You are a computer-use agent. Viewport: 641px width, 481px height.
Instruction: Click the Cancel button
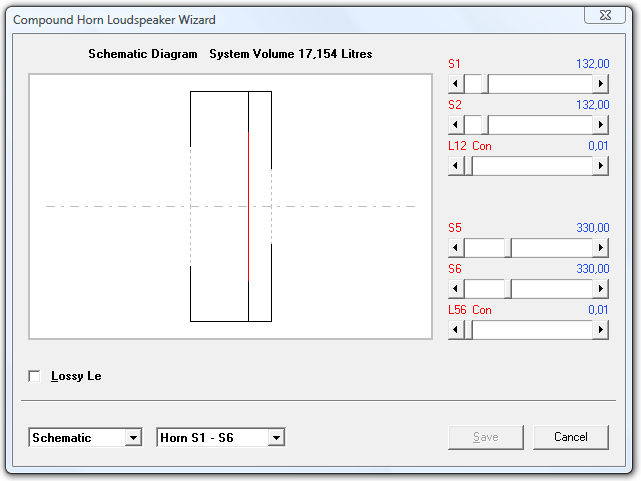click(x=571, y=437)
